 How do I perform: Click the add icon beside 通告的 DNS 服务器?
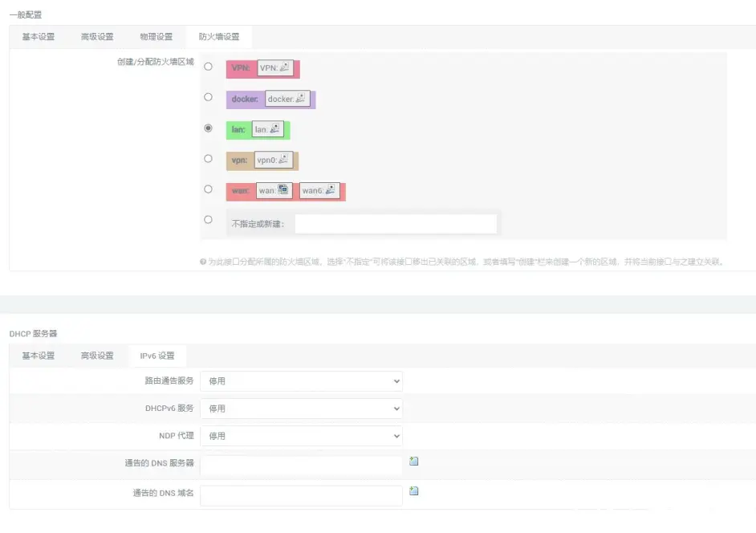click(413, 461)
